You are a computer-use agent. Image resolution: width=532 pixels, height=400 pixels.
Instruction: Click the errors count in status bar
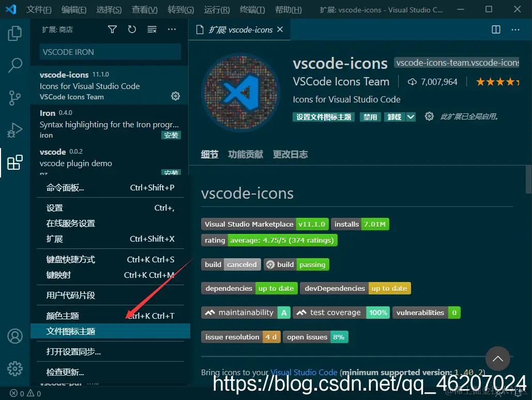17,393
